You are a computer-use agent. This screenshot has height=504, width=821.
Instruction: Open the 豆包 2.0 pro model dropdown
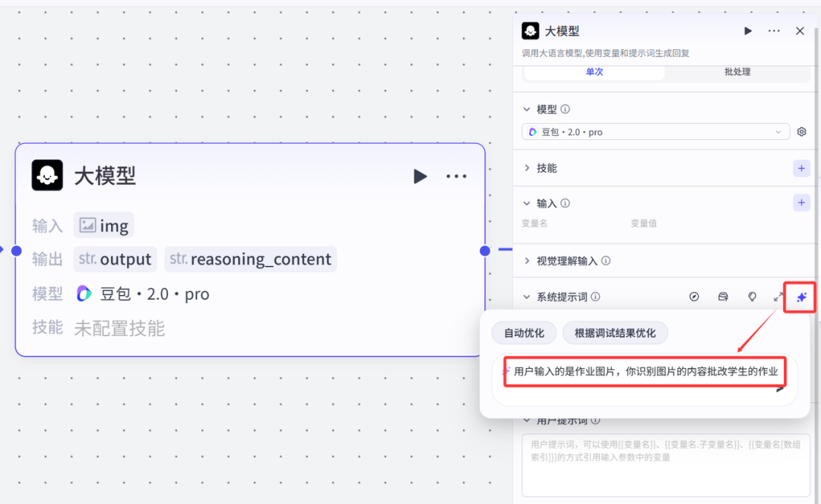[x=655, y=132]
